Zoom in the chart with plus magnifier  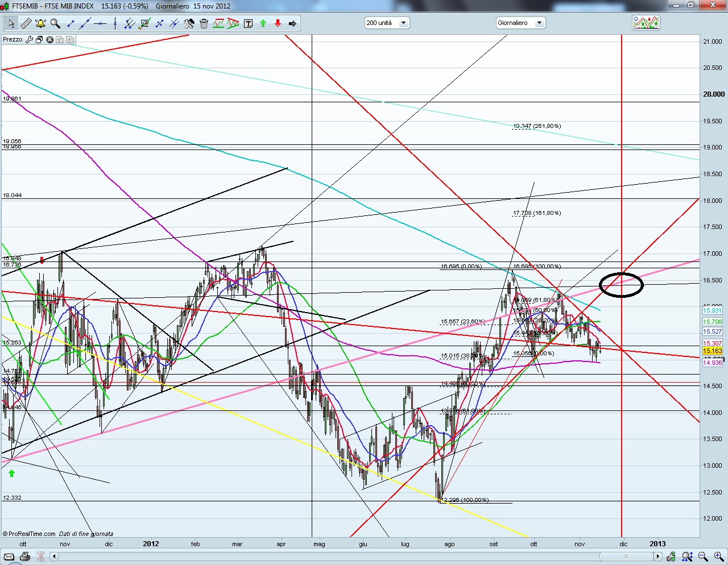(x=719, y=556)
